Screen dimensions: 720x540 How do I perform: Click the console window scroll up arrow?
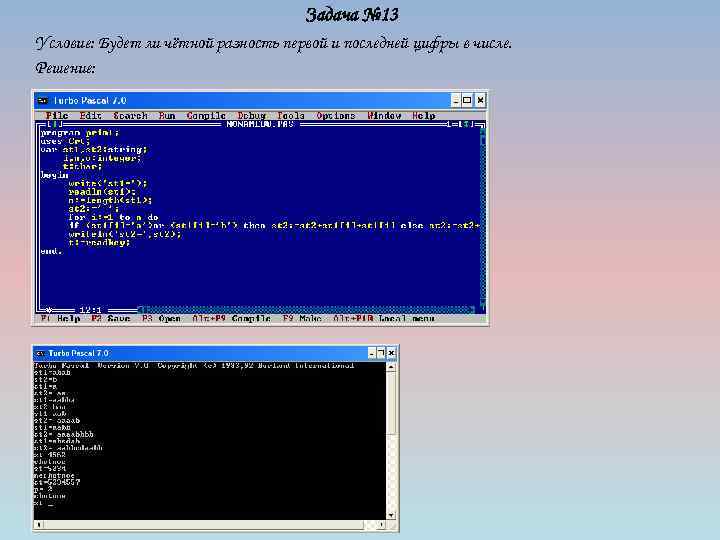(391, 367)
